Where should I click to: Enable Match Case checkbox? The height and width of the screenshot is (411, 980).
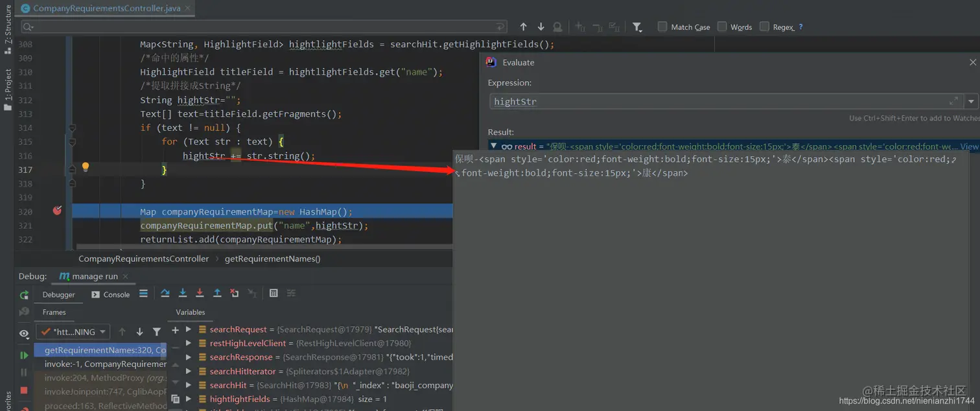[662, 27]
